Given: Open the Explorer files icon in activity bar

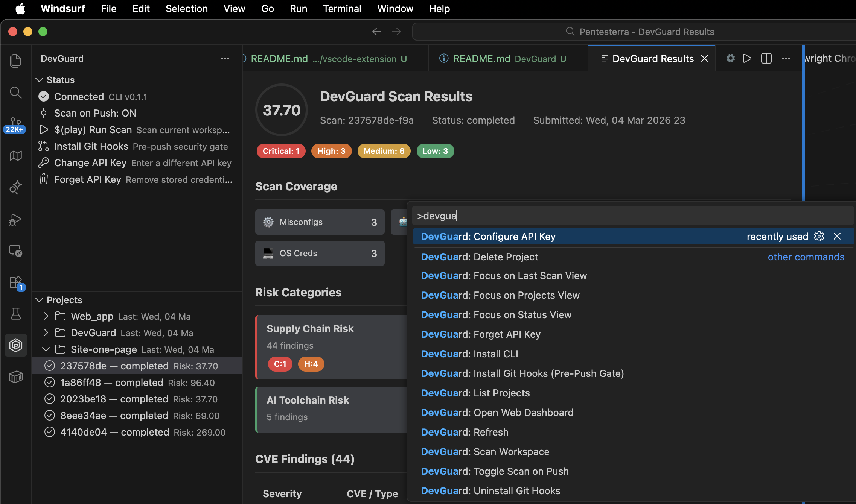Looking at the screenshot, I should [x=15, y=61].
